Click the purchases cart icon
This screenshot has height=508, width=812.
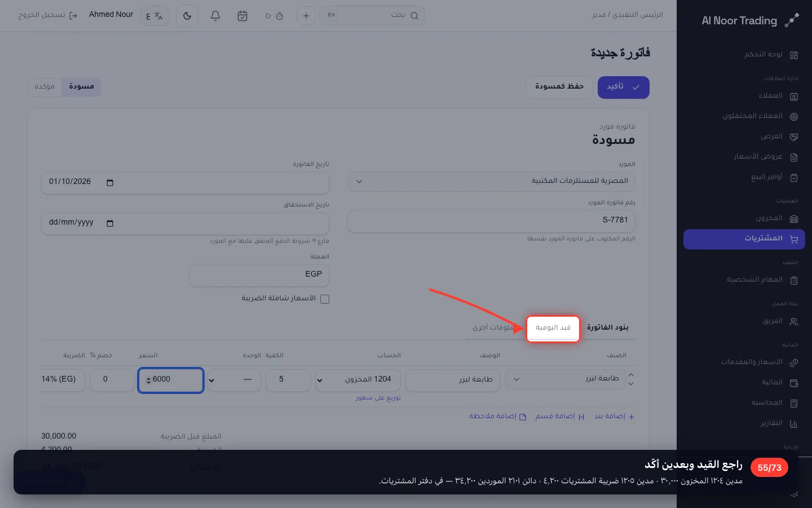point(794,239)
